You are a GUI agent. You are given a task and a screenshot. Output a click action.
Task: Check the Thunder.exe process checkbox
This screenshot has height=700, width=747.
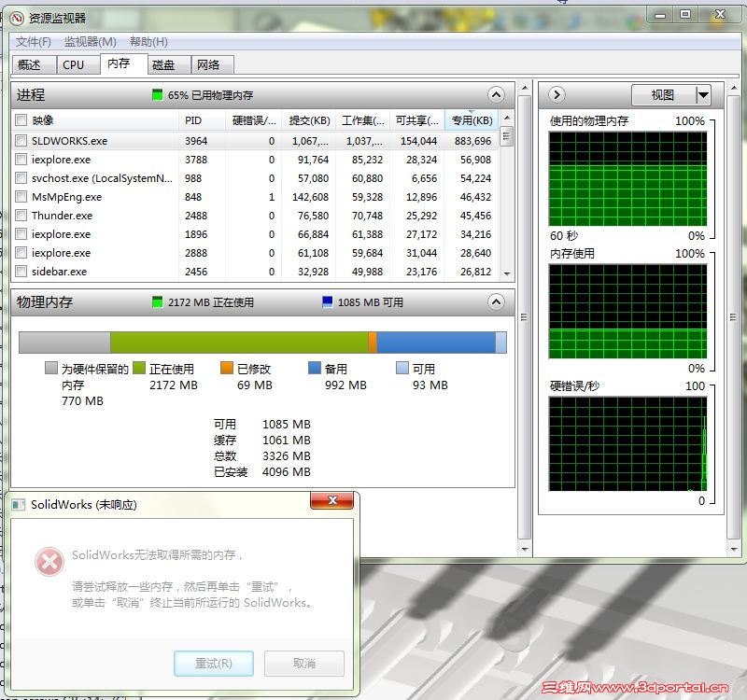coord(21,216)
